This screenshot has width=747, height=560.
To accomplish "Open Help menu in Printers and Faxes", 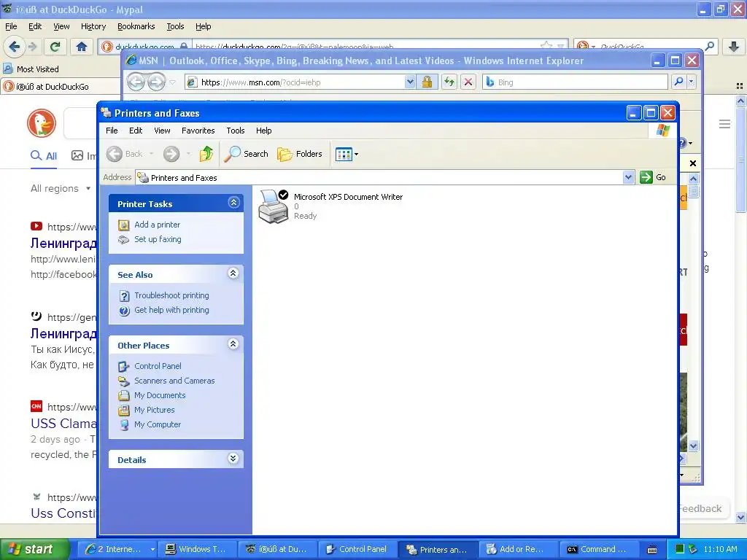I will coord(263,131).
